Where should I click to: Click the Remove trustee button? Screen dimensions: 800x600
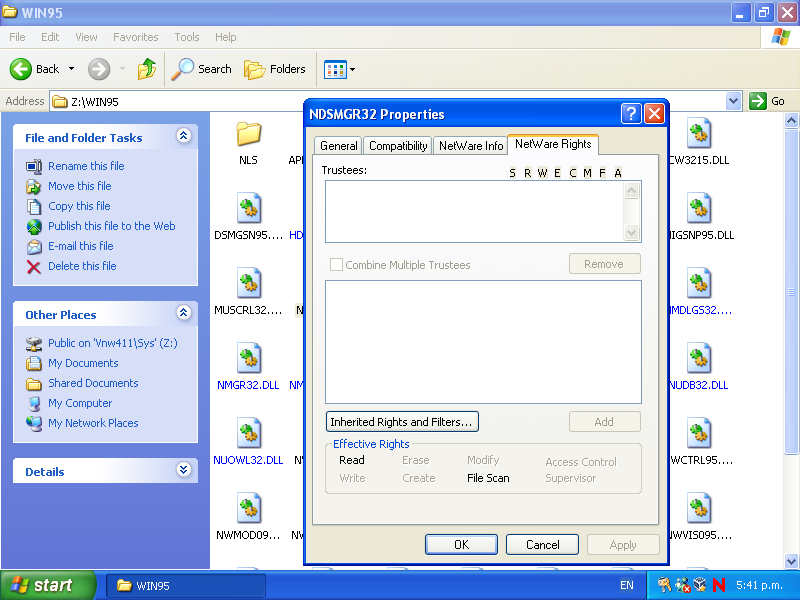coord(605,264)
